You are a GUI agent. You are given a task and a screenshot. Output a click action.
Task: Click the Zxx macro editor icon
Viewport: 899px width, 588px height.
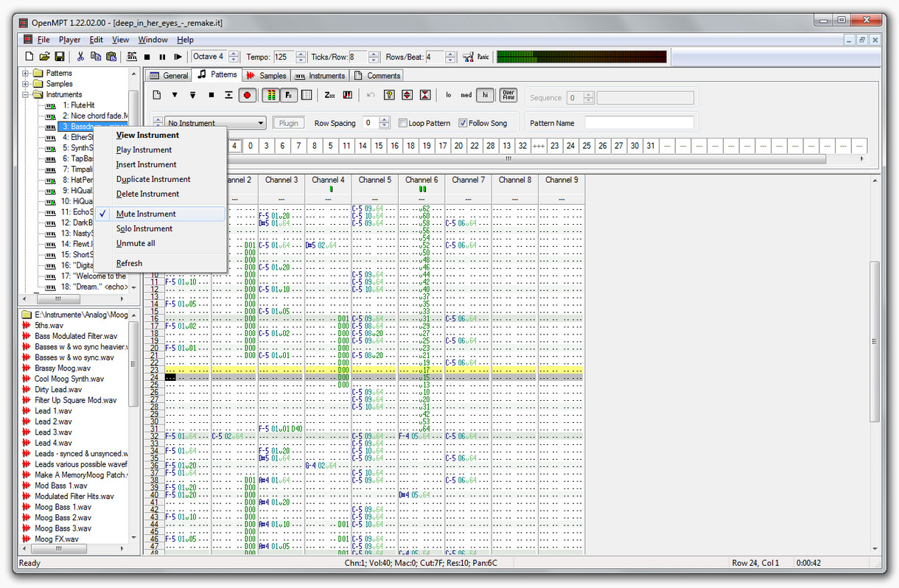(329, 95)
